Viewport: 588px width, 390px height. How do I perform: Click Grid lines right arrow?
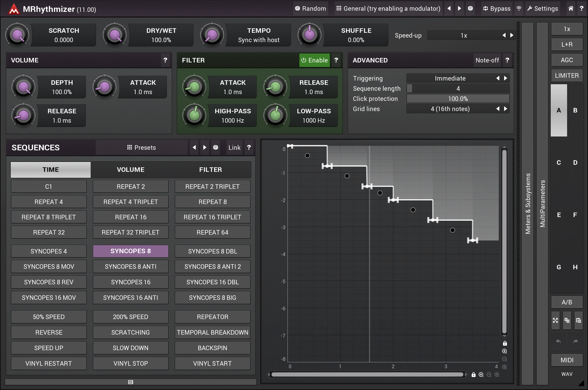pos(506,109)
